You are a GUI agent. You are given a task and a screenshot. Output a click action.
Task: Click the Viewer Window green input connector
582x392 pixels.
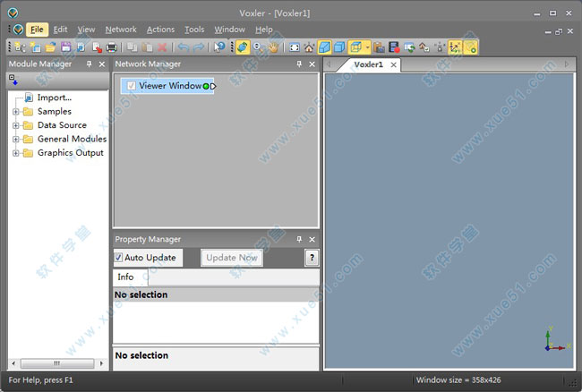pyautogui.click(x=206, y=87)
